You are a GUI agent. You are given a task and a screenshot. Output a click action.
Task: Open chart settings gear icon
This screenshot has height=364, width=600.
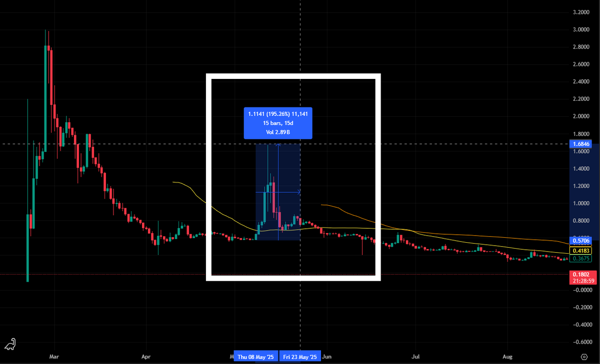pyautogui.click(x=583, y=357)
